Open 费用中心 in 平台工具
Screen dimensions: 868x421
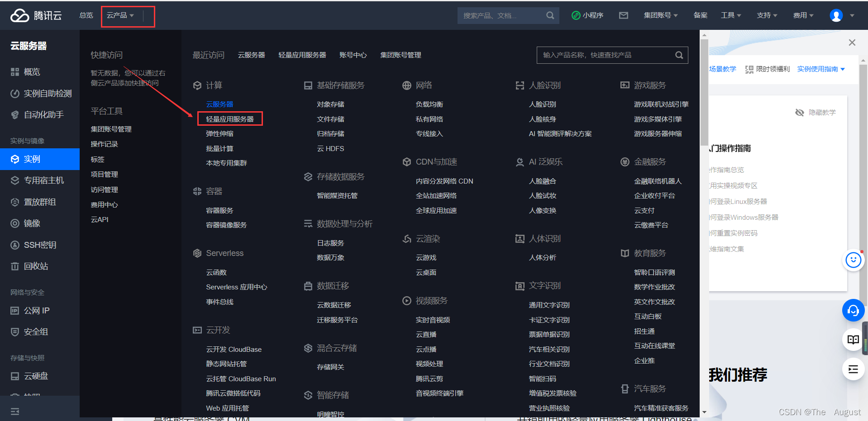coord(104,205)
